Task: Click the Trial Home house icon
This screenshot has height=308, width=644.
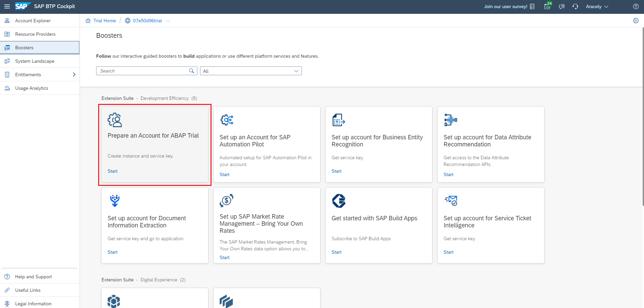Action: pyautogui.click(x=88, y=21)
